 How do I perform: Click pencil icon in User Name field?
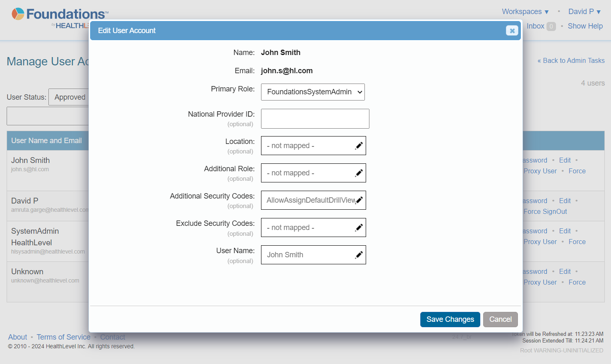click(359, 255)
